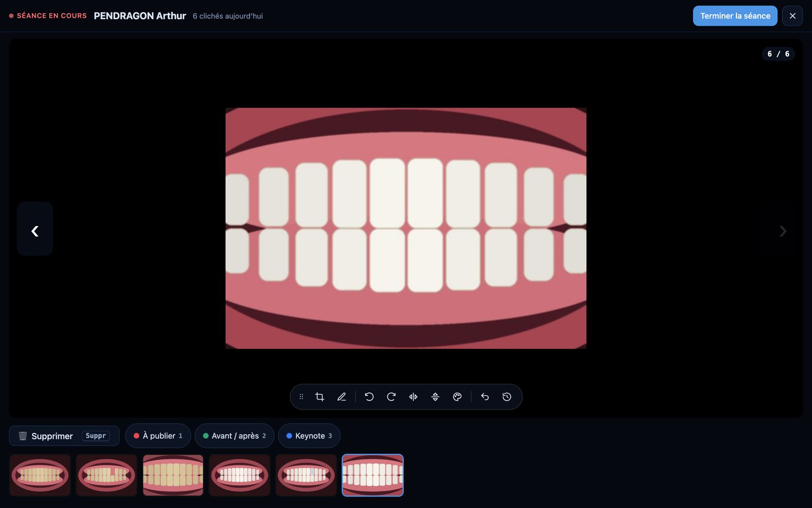Go to next photo arrow
The width and height of the screenshot is (812, 508).
(783, 231)
